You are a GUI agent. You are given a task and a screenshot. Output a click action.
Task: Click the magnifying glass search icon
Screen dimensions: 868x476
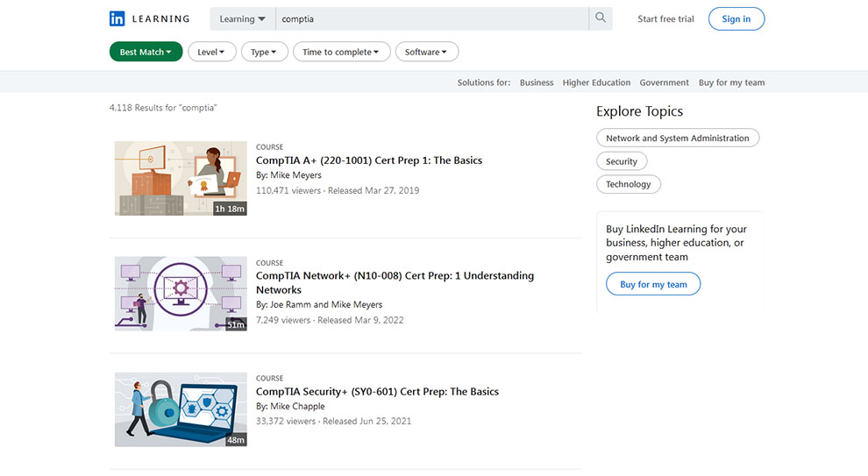(x=601, y=18)
